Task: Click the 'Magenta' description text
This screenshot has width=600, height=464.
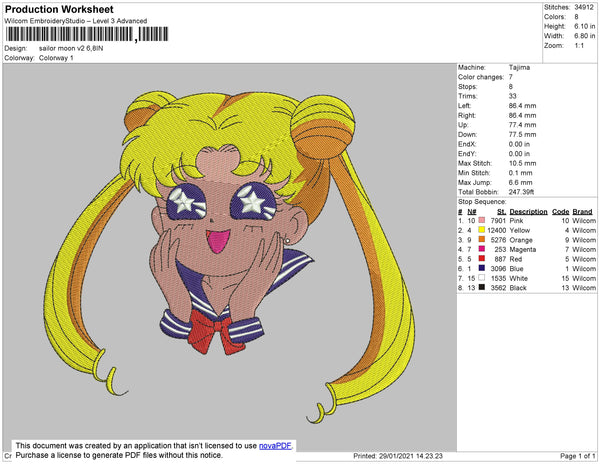Action: tap(523, 249)
